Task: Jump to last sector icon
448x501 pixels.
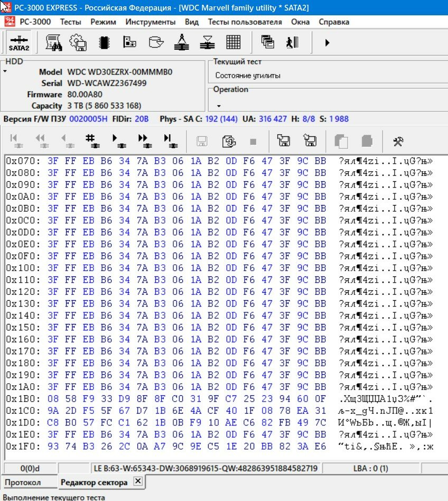Action: tap(171, 141)
